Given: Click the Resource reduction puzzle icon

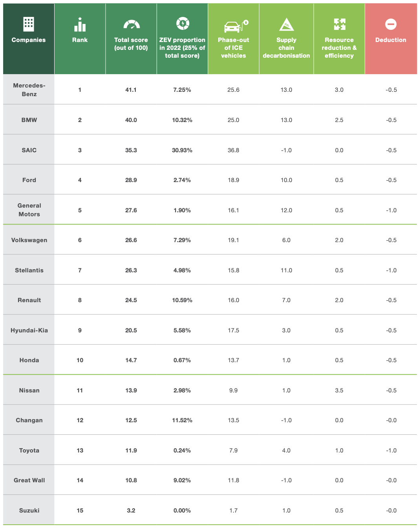Looking at the screenshot, I should click(340, 24).
